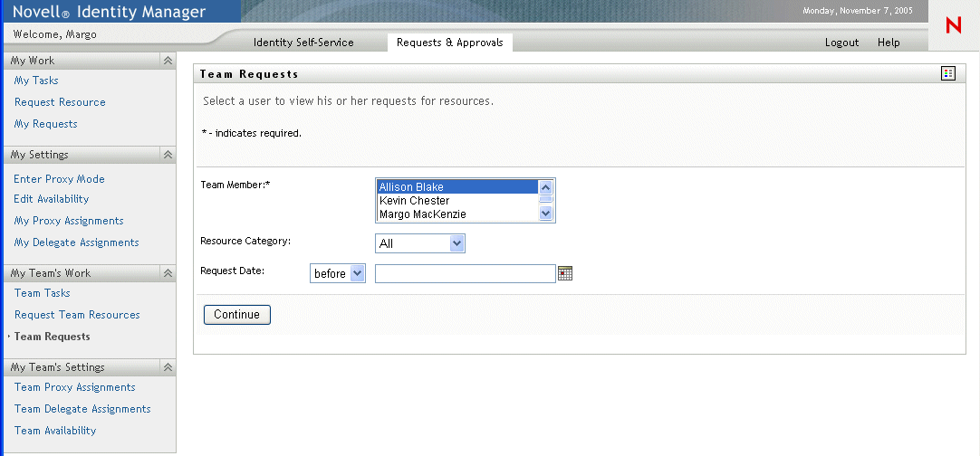This screenshot has height=456, width=980.
Task: Switch to the Identity Self-Service tab
Action: click(x=303, y=43)
